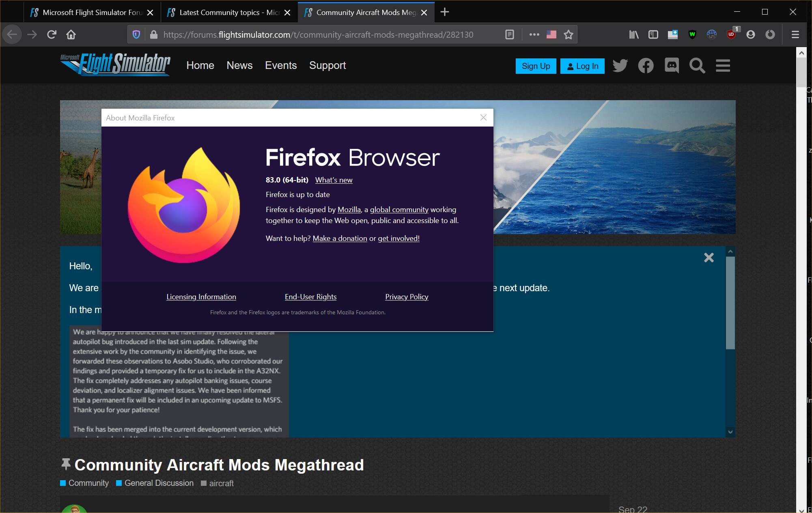Go to the browser Home icon

point(71,34)
